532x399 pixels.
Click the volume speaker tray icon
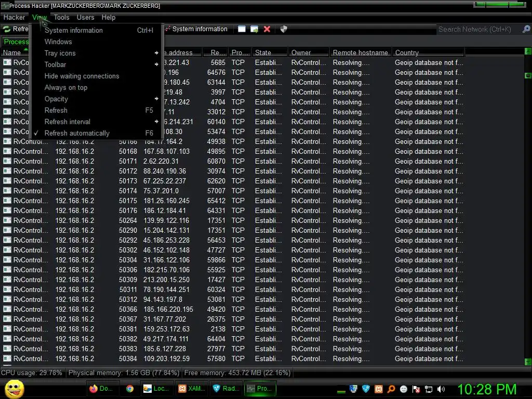[x=441, y=389]
